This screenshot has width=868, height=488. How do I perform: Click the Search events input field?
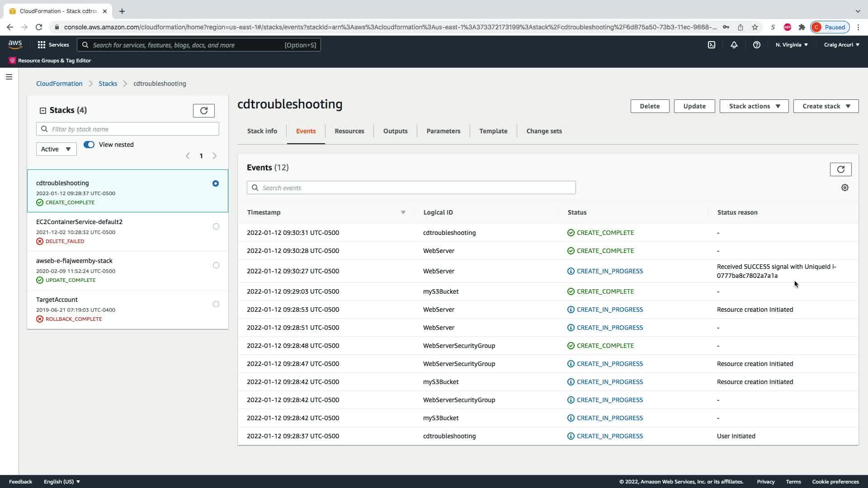411,188
